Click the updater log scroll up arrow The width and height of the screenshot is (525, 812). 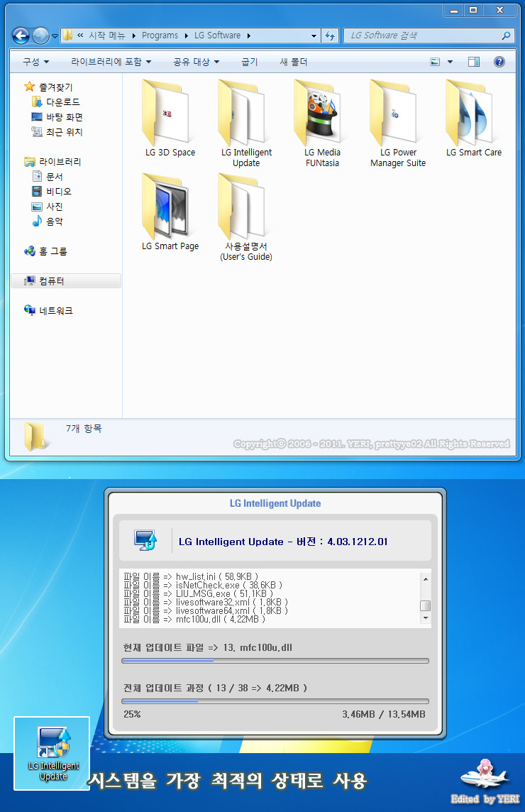click(426, 578)
